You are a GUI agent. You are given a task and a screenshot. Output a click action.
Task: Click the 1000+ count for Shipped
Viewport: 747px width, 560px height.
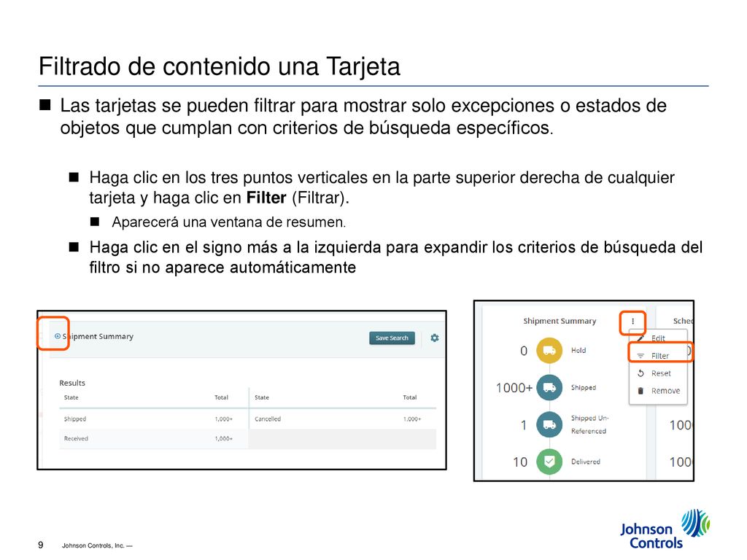[514, 388]
